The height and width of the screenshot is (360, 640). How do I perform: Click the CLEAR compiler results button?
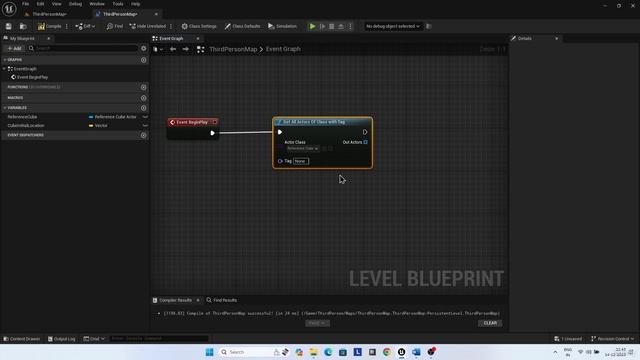click(x=490, y=323)
